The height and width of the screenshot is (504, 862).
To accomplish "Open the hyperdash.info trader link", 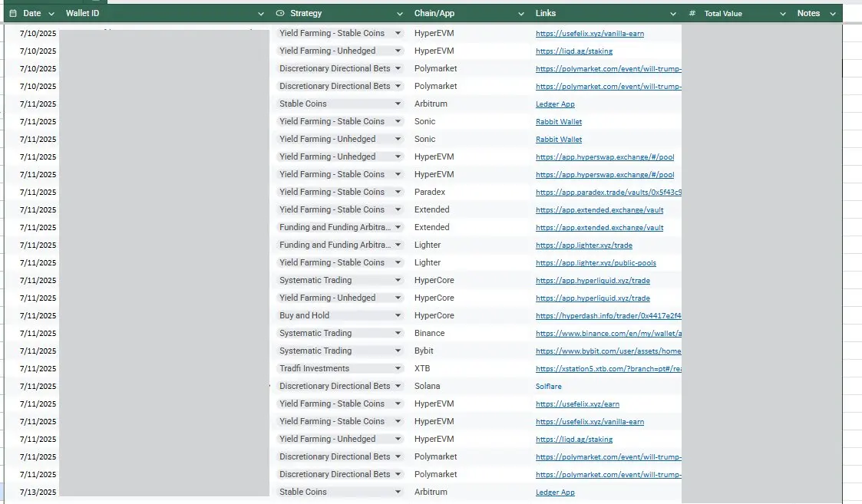I will (609, 315).
